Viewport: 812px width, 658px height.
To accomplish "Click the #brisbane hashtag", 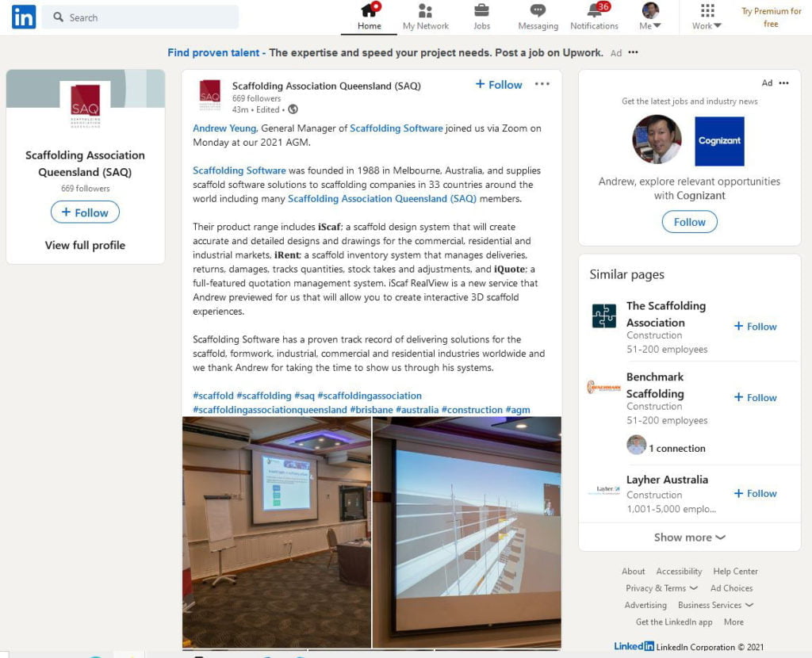I will click(x=371, y=410).
